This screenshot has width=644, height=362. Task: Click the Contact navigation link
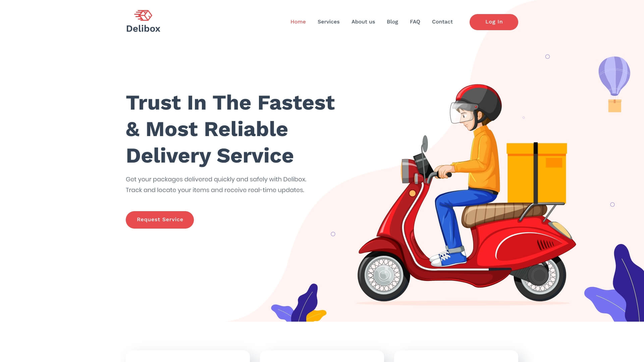[x=442, y=22]
